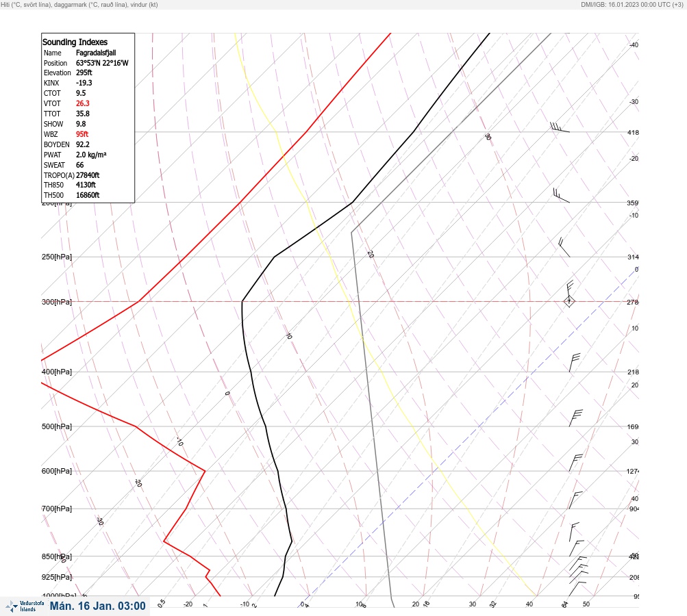
Task: Click the wind barb at 500 hPa
Action: pyautogui.click(x=576, y=418)
